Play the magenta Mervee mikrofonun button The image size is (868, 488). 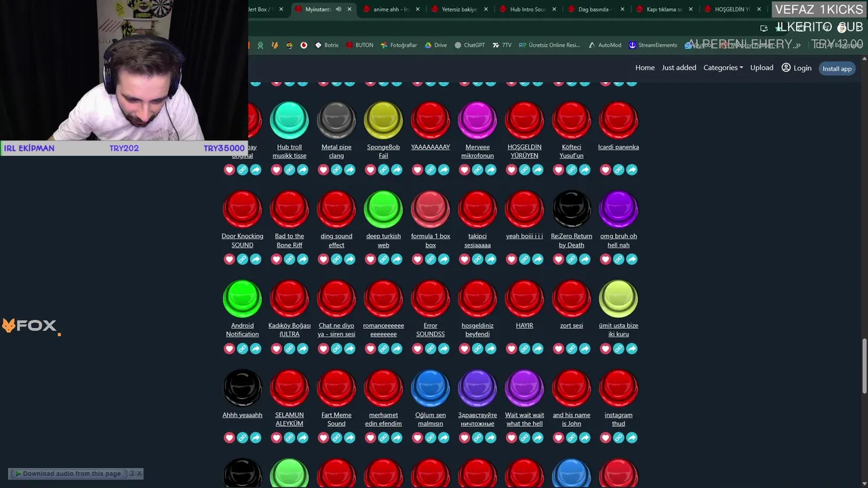477,120
